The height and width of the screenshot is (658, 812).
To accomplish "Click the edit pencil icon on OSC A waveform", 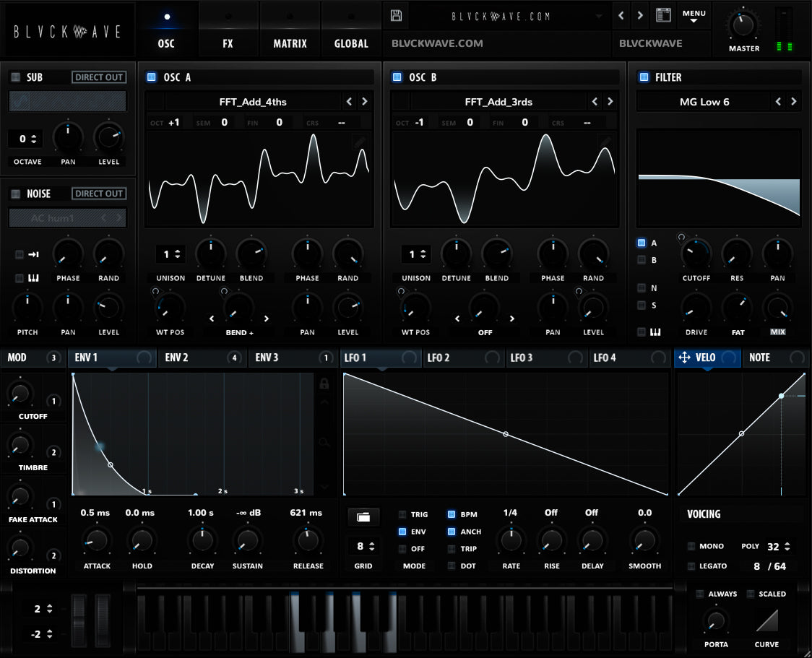I will coord(358,142).
